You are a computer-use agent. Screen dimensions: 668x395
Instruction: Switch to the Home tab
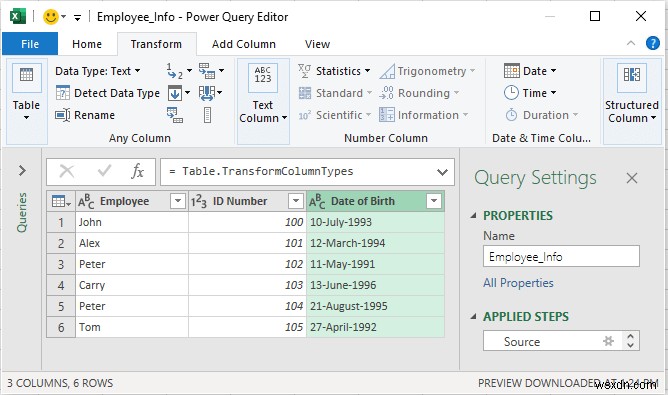[87, 44]
